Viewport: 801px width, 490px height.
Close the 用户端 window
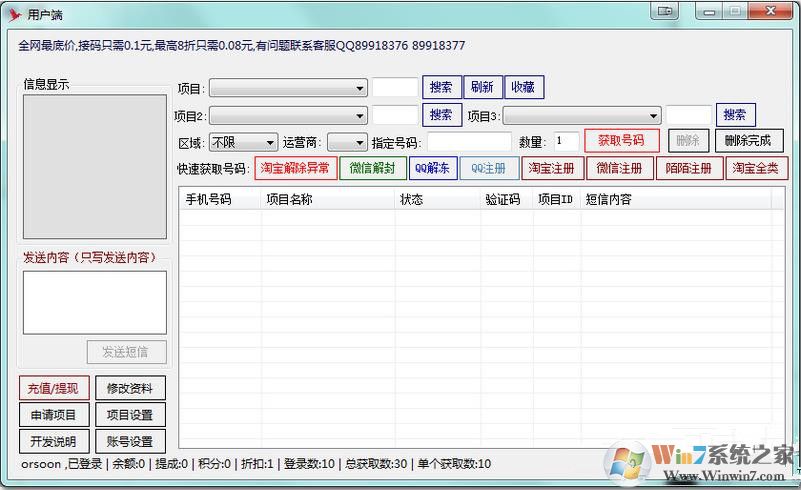pos(771,11)
